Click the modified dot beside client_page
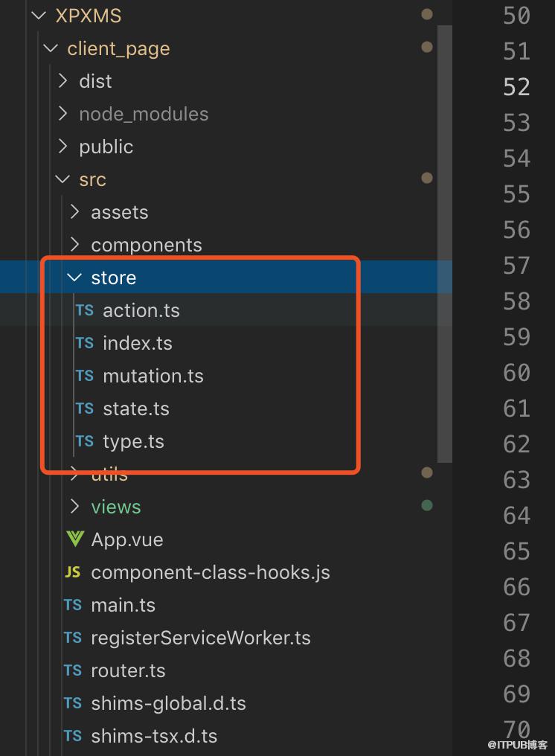555x756 pixels. [427, 47]
